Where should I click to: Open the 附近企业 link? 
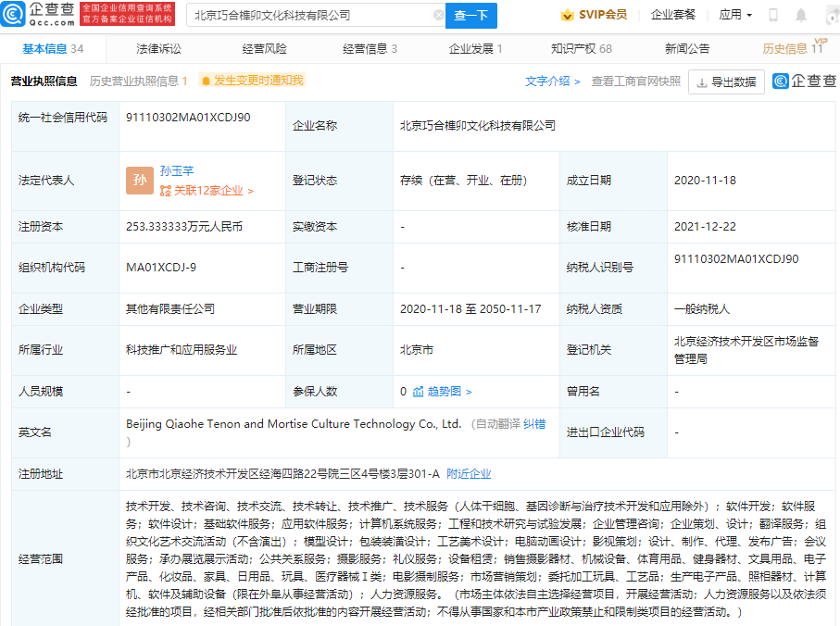coord(469,474)
